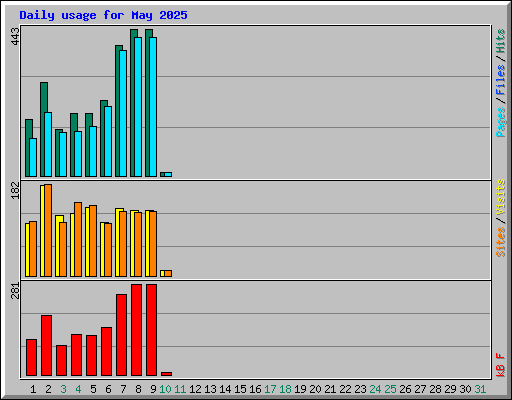Click the '182' visits axis value
This screenshot has width=512, height=400.
16,191
